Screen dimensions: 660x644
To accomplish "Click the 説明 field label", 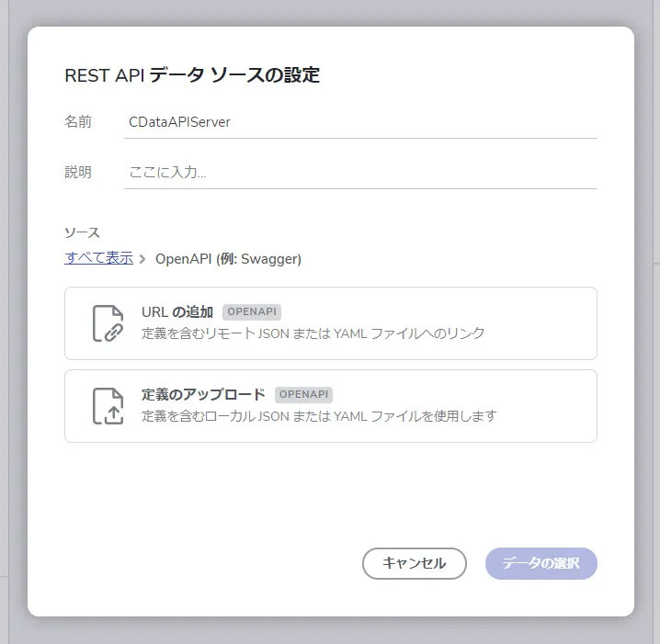I will point(78,172).
